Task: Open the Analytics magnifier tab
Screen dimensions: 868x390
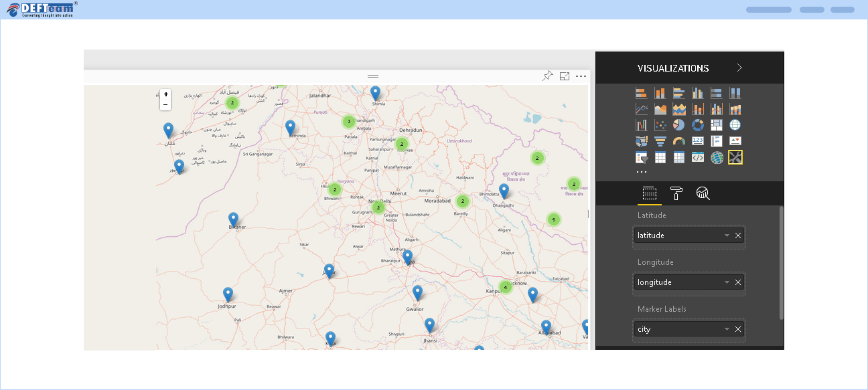Action: (703, 194)
